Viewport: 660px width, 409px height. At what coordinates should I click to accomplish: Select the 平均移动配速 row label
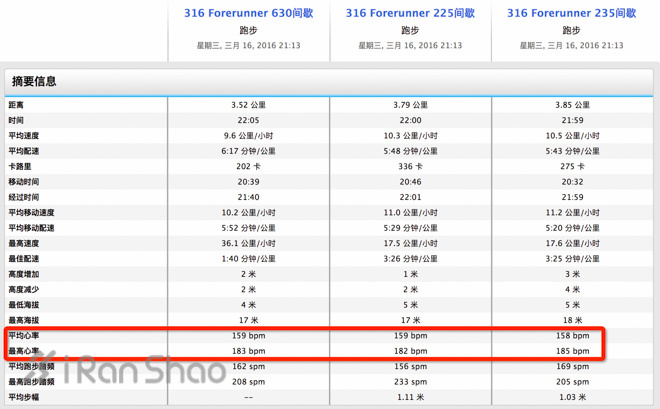point(31,228)
